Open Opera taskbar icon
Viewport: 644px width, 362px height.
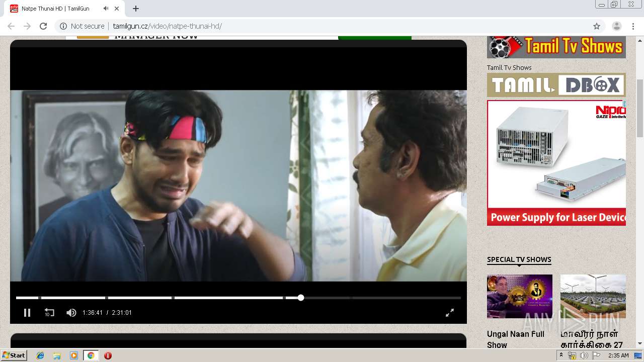click(x=108, y=355)
